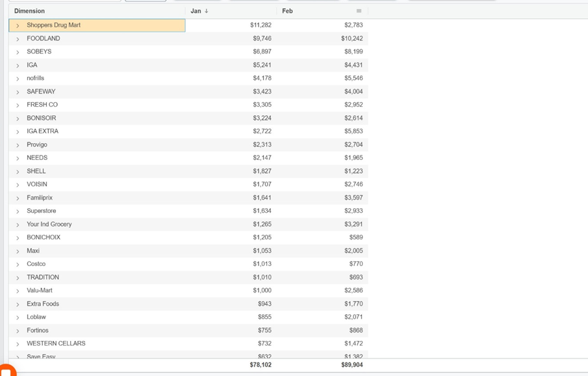This screenshot has height=376, width=588.
Task: Expand the SHELL row chevron
Action: [18, 171]
